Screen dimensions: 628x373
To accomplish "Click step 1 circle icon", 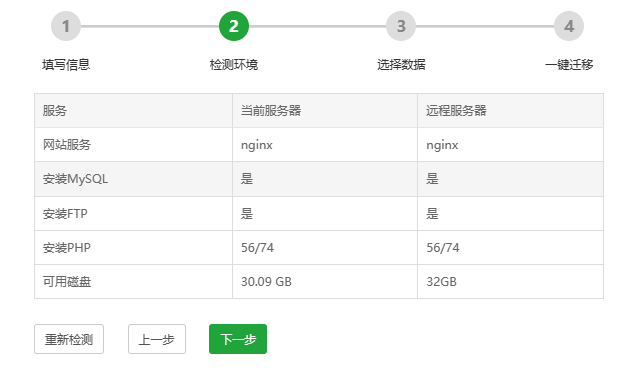I will tap(66, 26).
